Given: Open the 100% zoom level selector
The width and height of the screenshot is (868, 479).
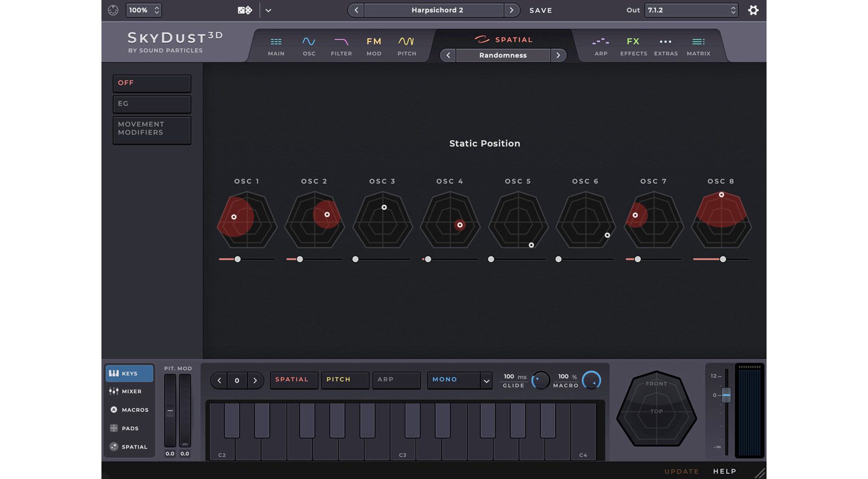Looking at the screenshot, I should [x=144, y=10].
